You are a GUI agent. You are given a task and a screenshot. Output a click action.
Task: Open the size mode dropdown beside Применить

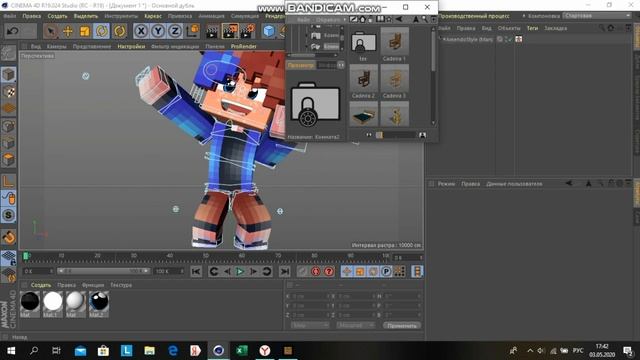(x=356, y=325)
